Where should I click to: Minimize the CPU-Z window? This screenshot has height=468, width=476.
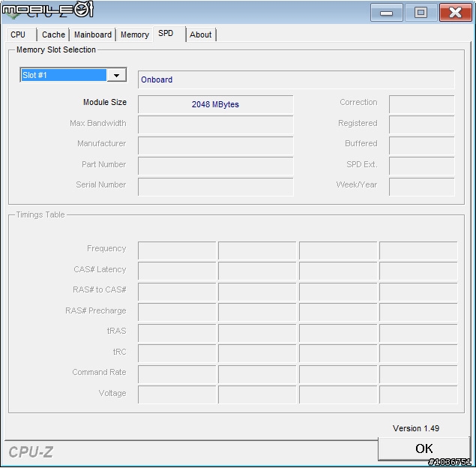click(x=387, y=13)
